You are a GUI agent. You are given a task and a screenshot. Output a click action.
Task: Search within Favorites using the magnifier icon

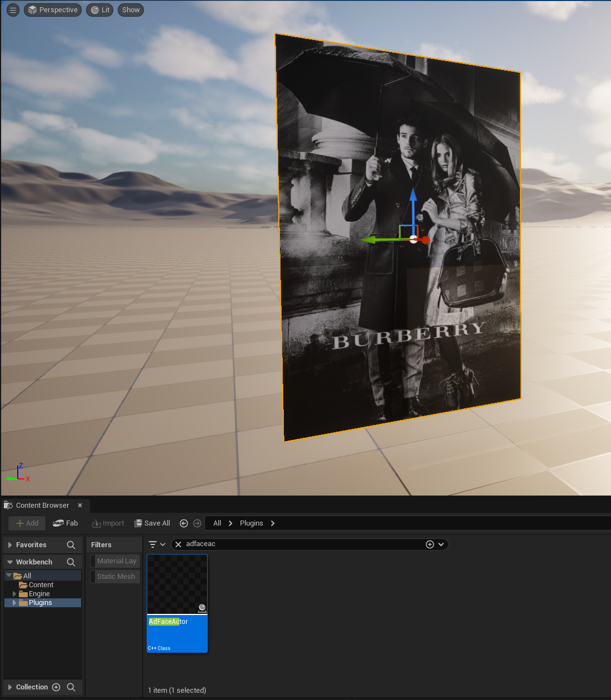(71, 545)
